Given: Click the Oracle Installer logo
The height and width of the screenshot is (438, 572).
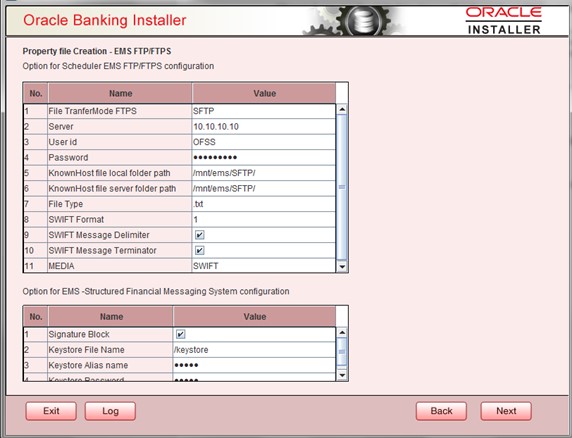Looking at the screenshot, I should pyautogui.click(x=504, y=21).
